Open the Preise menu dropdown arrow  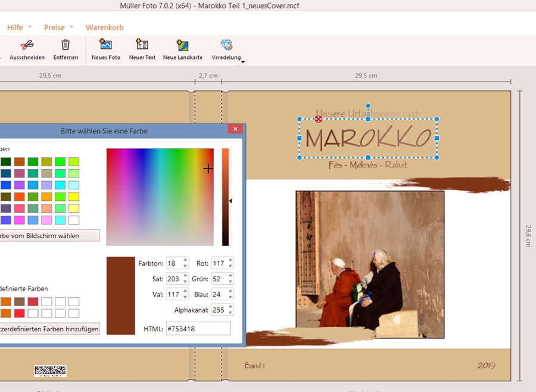pyautogui.click(x=71, y=27)
